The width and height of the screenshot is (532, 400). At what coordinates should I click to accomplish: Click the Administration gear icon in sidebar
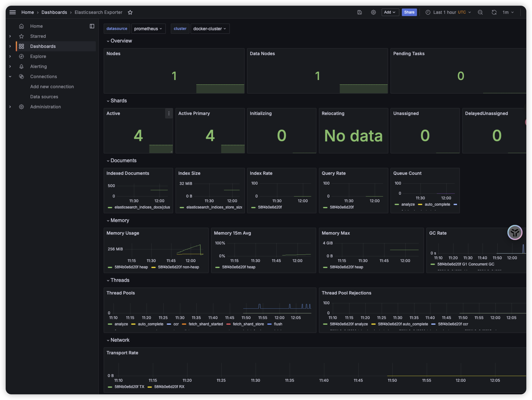(21, 107)
